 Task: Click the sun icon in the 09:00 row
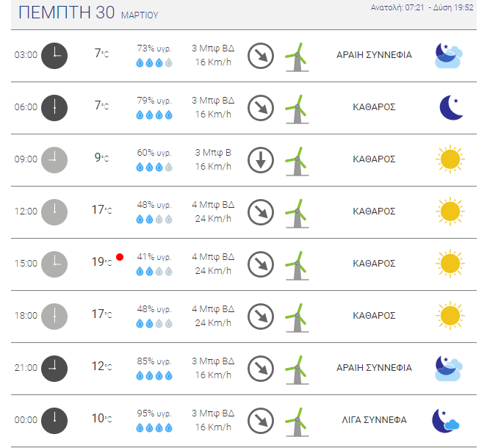pyautogui.click(x=450, y=159)
